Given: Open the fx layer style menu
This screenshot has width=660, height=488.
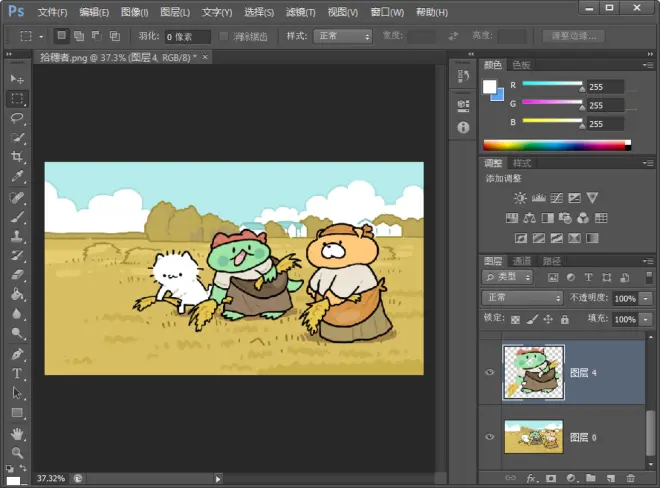Looking at the screenshot, I should (x=532, y=478).
